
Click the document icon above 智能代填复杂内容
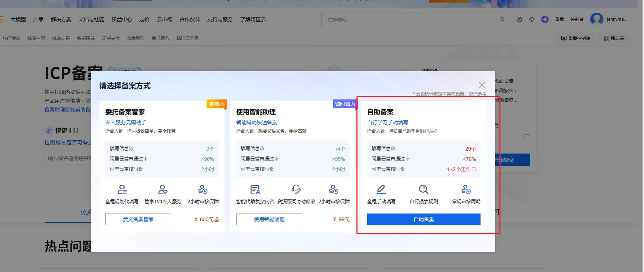[x=255, y=189]
